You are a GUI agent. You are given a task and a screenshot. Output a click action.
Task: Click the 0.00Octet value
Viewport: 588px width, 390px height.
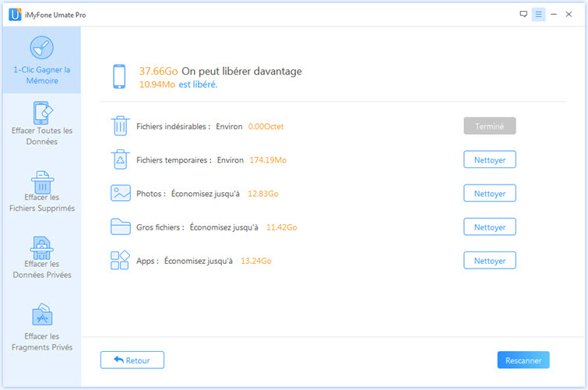point(266,126)
